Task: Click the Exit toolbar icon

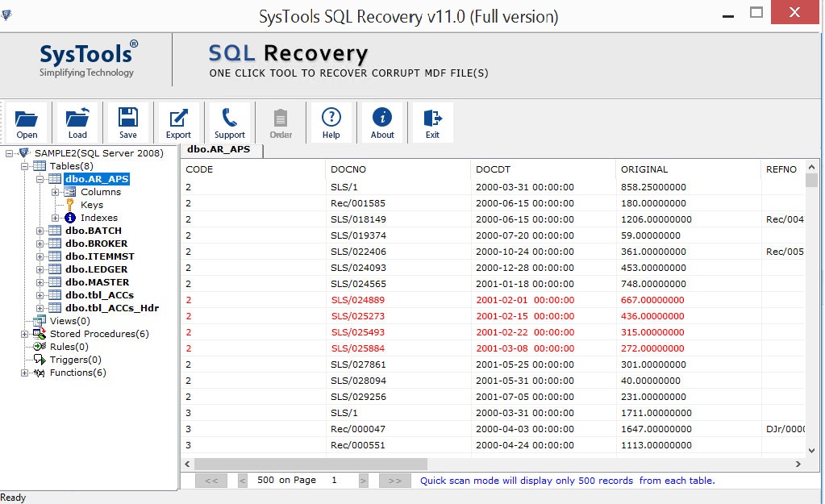Action: (x=431, y=121)
